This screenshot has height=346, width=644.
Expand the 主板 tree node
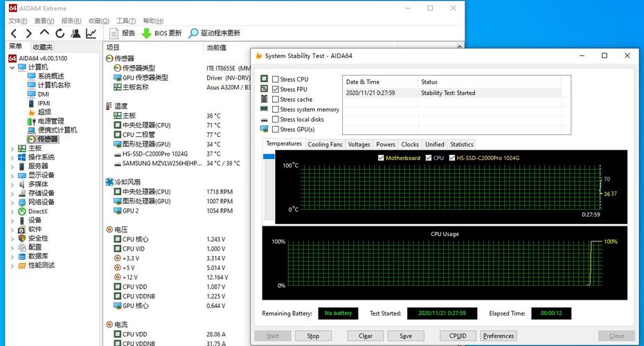12,148
